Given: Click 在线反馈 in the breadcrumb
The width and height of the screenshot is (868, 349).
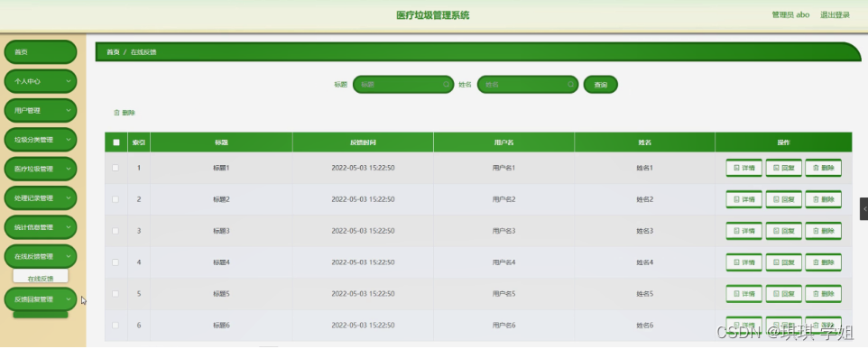Looking at the screenshot, I should tap(143, 52).
